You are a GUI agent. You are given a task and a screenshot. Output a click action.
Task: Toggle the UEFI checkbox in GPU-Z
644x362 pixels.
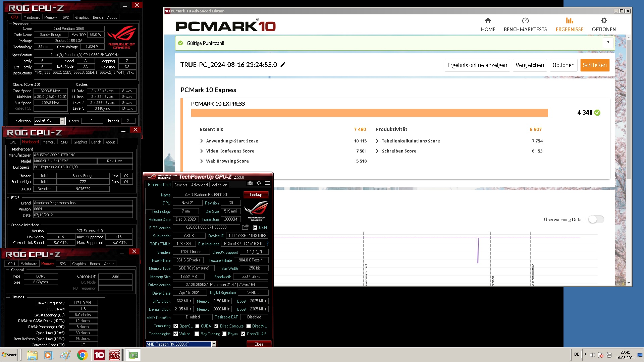pos(255,227)
